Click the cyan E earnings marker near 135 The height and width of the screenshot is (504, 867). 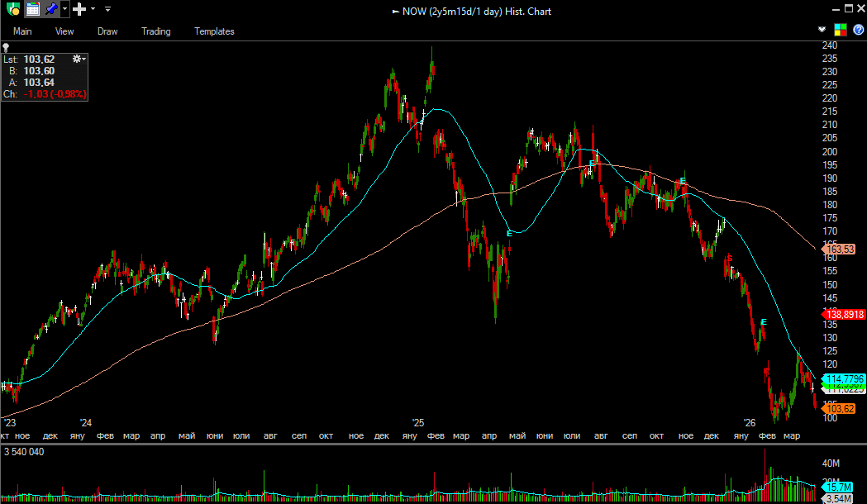(764, 321)
